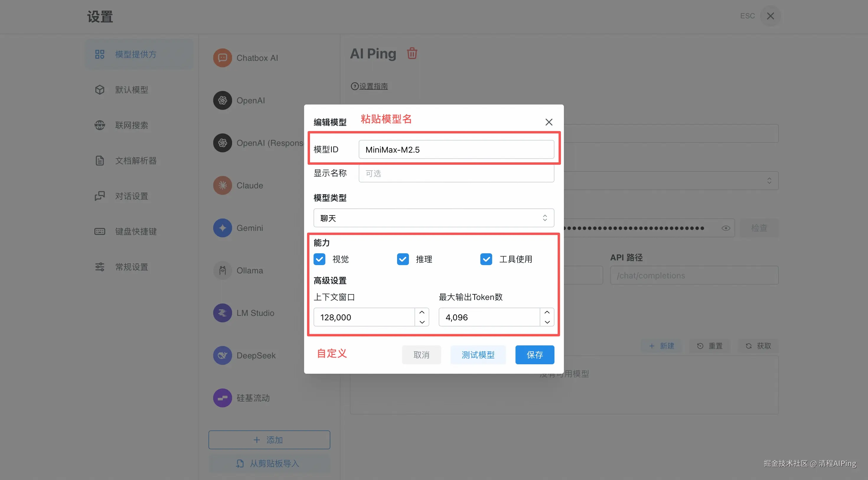Toggle the 推理 capability checkbox

point(403,259)
